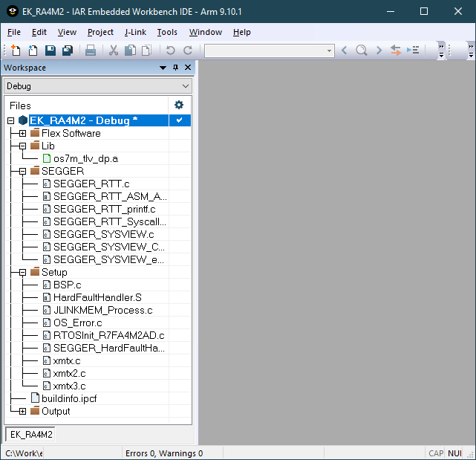The width and height of the screenshot is (476, 460).
Task: Click the Find magnifier icon in toolbar
Action: coord(361,51)
